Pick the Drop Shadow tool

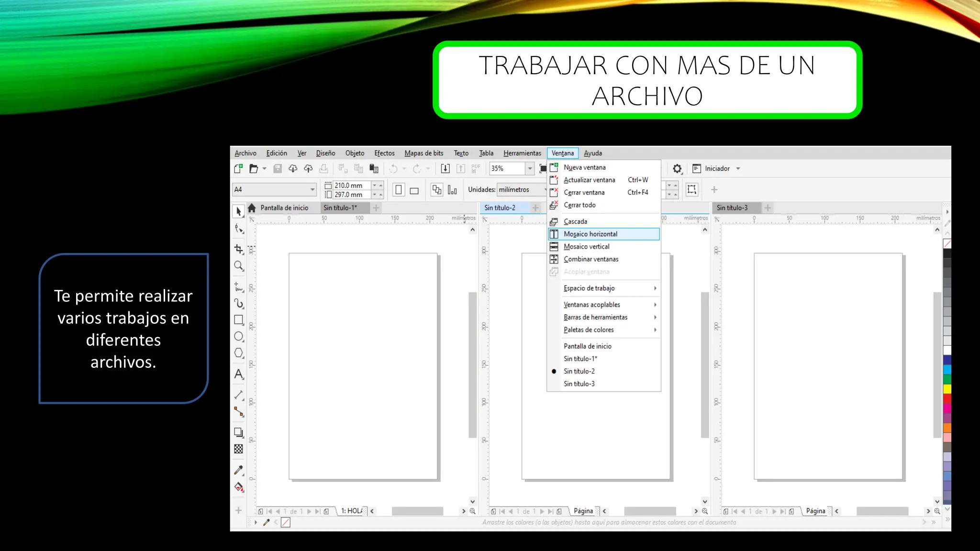(239, 432)
